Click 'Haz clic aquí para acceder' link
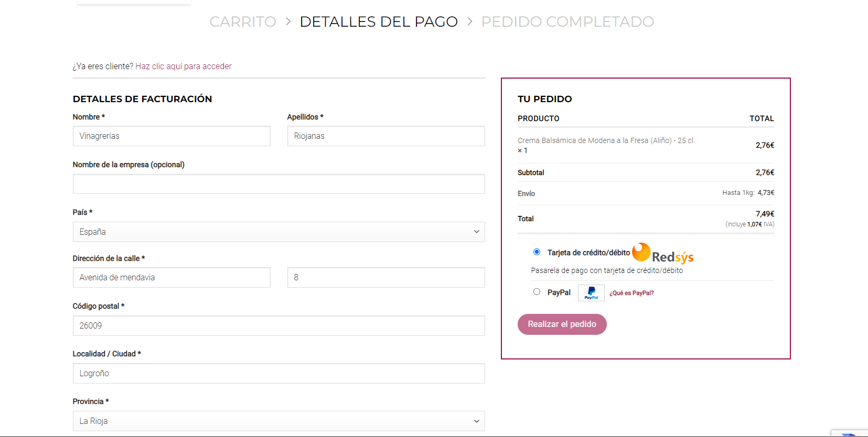Screen dimensions: 868x437 click(183, 67)
